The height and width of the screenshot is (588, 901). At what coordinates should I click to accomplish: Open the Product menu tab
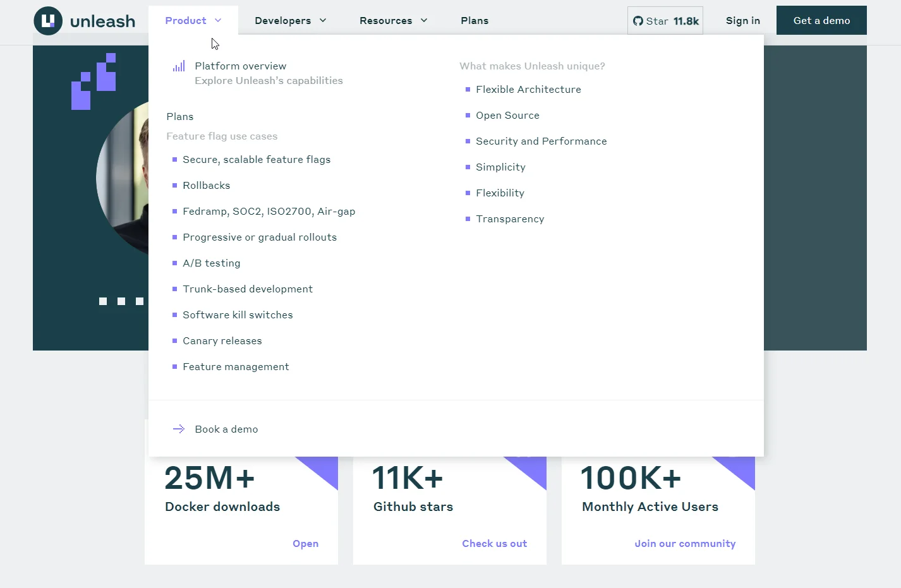coord(193,20)
